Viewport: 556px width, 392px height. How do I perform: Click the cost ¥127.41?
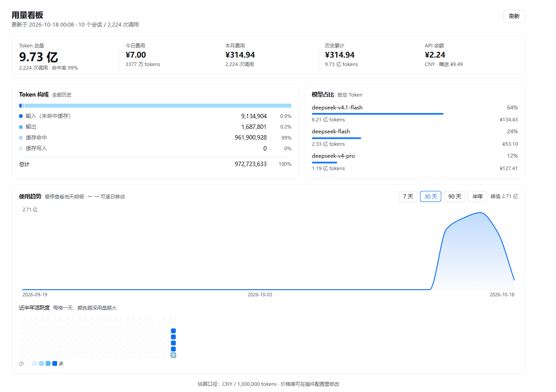(x=509, y=168)
